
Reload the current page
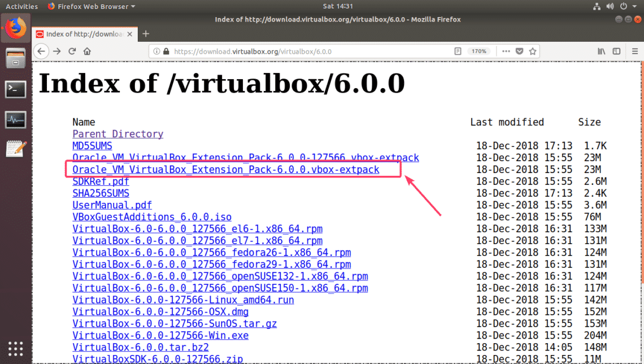72,51
